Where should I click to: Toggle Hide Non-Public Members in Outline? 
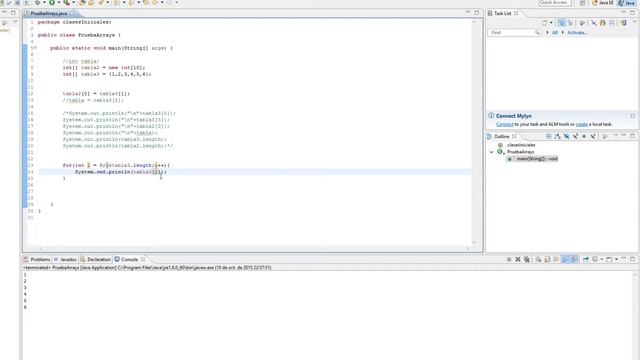coord(584,136)
